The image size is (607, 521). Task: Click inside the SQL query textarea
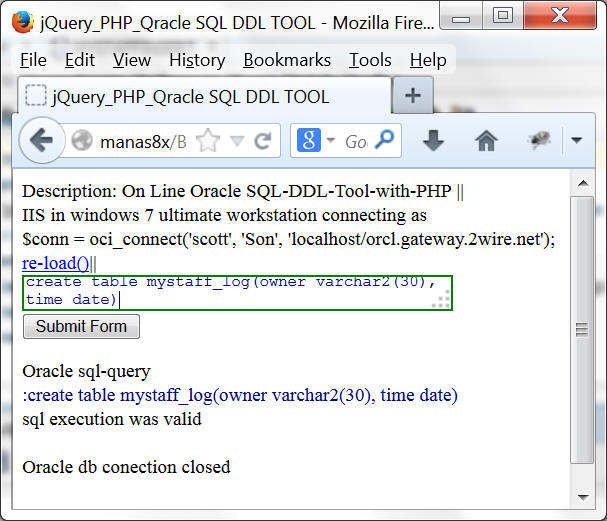pos(237,293)
